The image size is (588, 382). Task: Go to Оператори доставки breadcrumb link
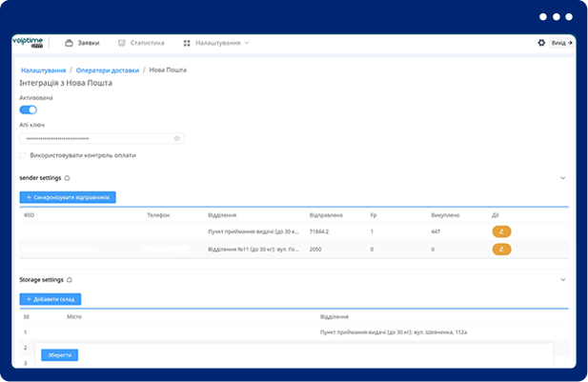108,70
